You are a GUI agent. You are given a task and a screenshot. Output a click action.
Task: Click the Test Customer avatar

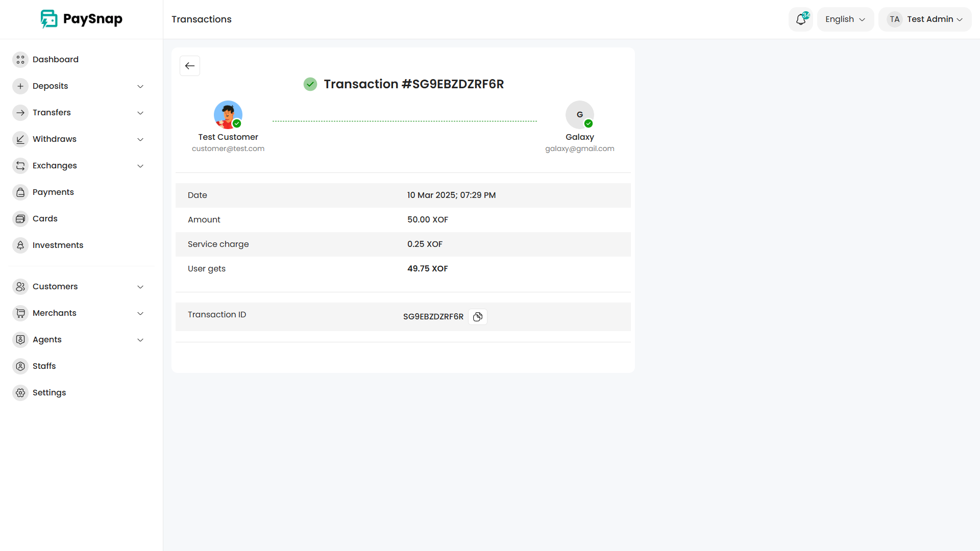(x=228, y=115)
